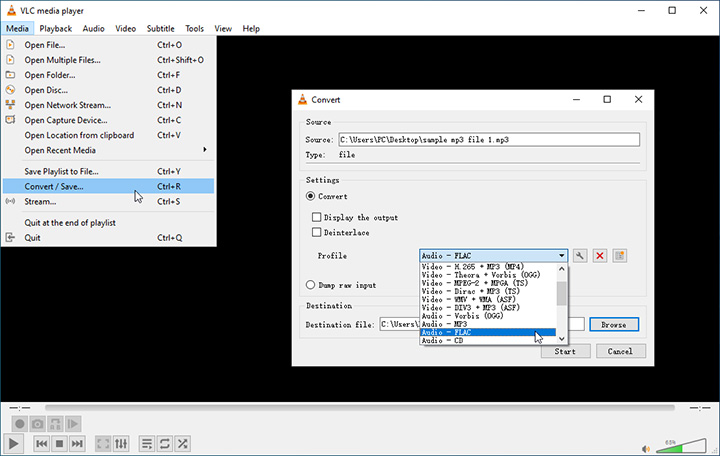
Task: Open the extended settings equalizer icon
Action: [x=121, y=443]
